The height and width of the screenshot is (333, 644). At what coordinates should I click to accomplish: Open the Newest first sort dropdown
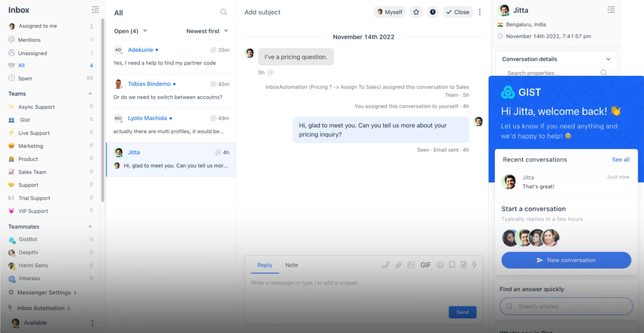(x=207, y=31)
